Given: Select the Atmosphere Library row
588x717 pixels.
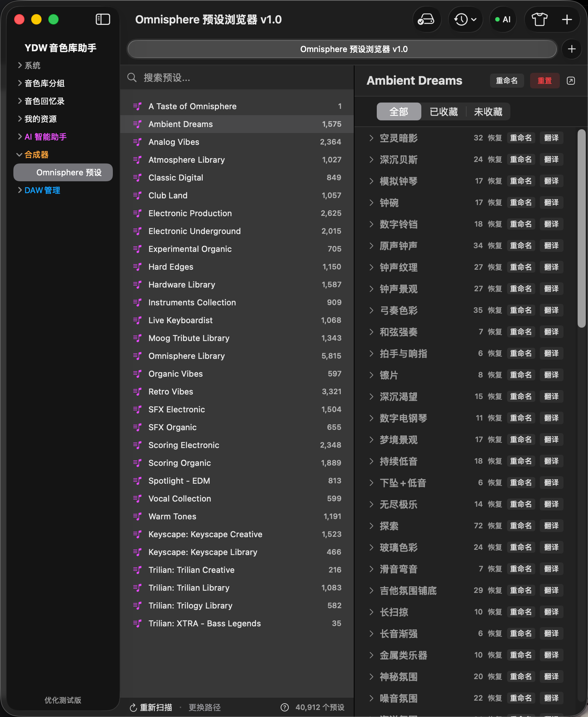Looking at the screenshot, I should tap(237, 160).
